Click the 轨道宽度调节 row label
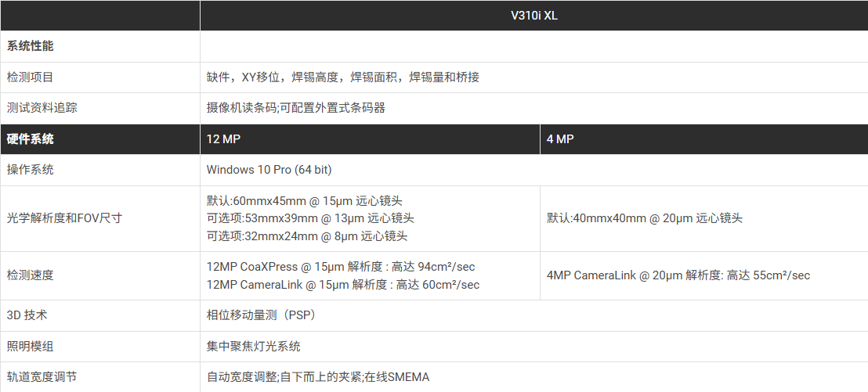 [x=42, y=376]
